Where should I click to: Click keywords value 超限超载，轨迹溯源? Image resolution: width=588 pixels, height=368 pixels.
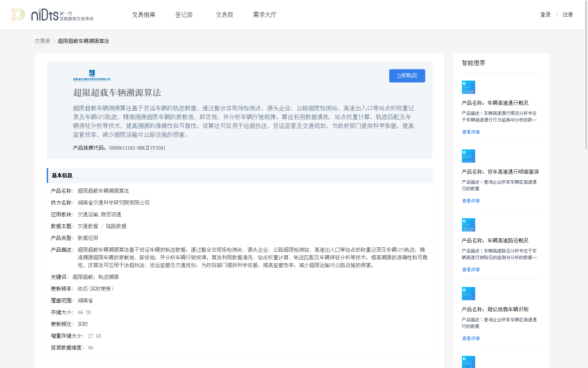coord(96,277)
